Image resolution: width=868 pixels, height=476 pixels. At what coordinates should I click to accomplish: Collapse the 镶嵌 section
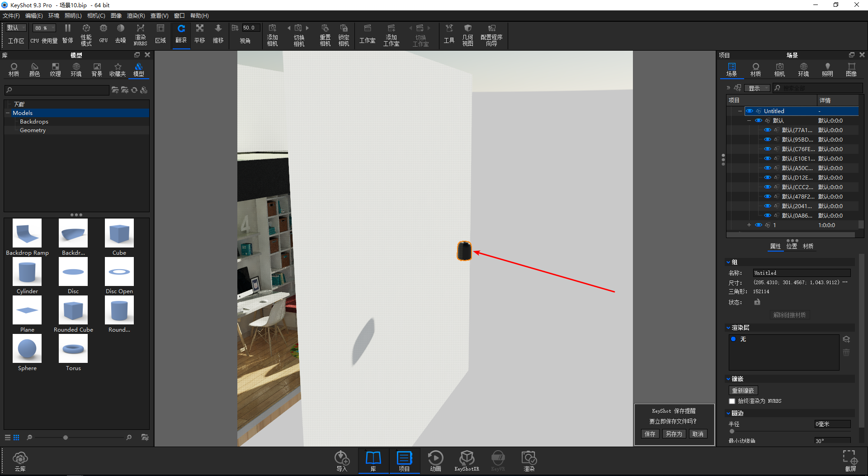728,379
